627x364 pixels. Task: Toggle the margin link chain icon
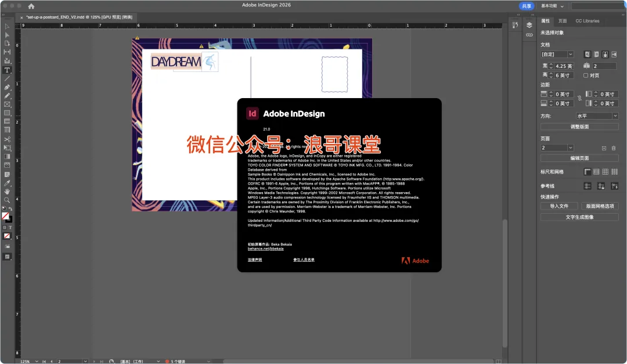[x=579, y=98]
